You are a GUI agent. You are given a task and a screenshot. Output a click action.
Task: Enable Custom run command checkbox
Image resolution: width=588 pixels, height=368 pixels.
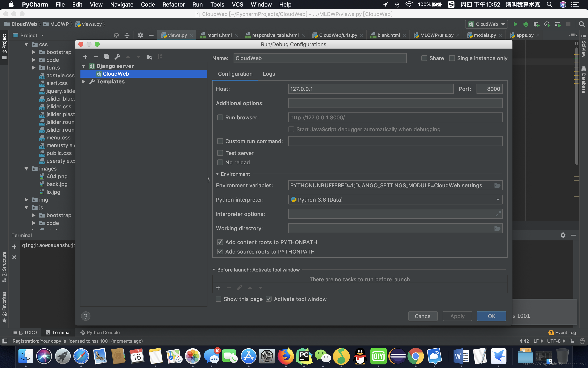tap(220, 141)
